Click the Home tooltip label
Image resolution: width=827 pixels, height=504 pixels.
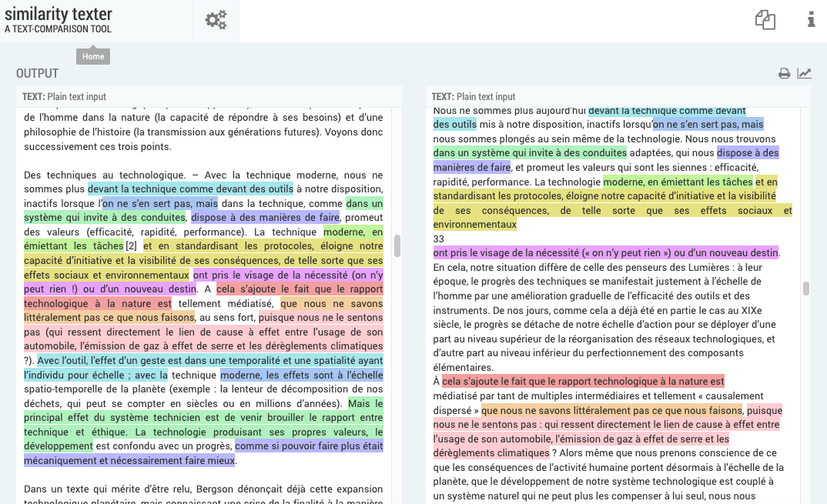[93, 57]
